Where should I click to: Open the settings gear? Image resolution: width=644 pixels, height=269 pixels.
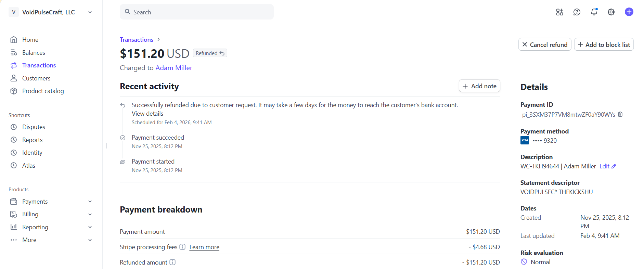pos(611,12)
